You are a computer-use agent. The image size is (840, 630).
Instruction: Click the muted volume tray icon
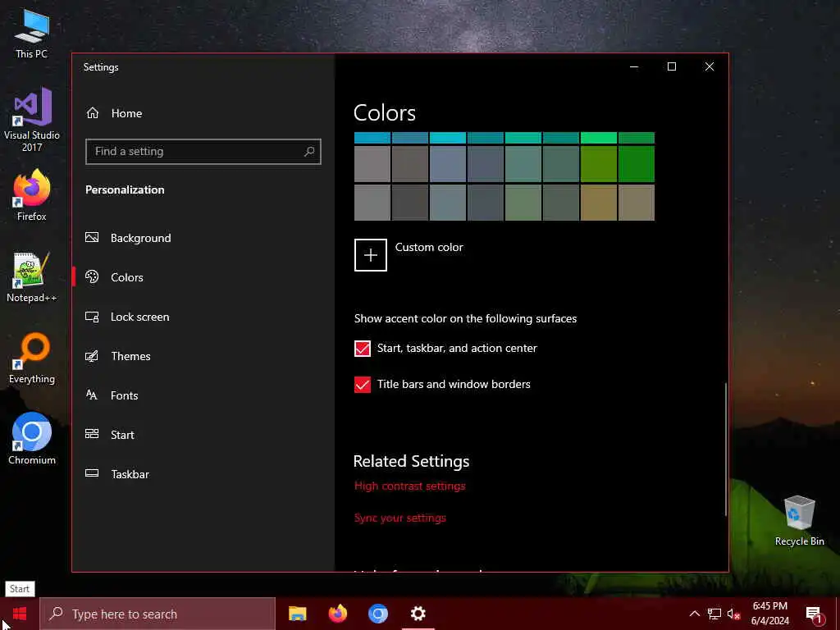pos(733,614)
